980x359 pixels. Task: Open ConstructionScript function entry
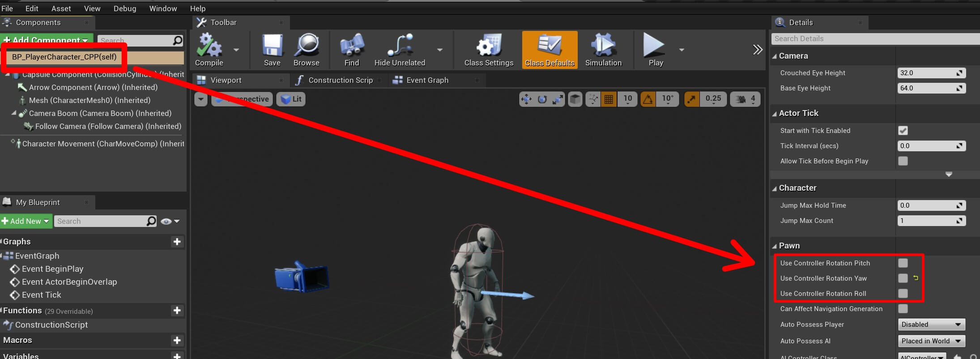[x=51, y=325]
